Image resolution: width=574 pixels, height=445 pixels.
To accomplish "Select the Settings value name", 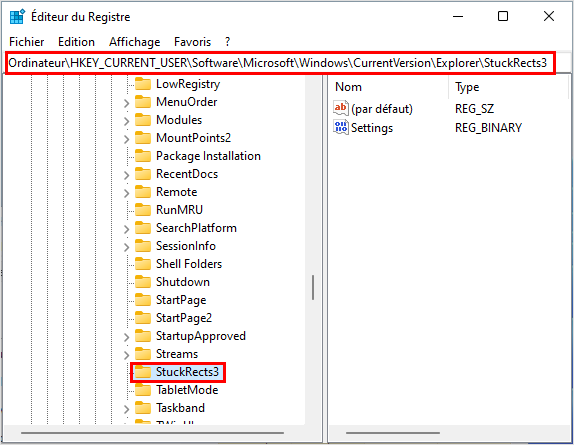I will tap(372, 128).
